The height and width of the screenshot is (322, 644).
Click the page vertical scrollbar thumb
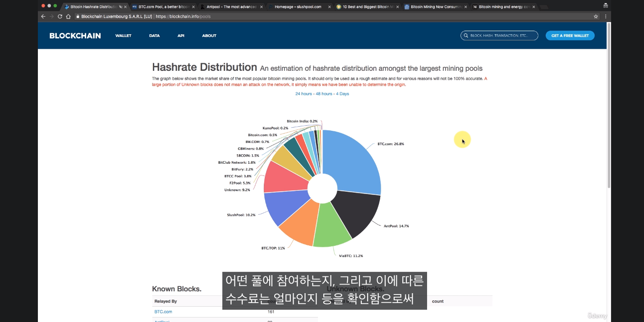[609, 106]
